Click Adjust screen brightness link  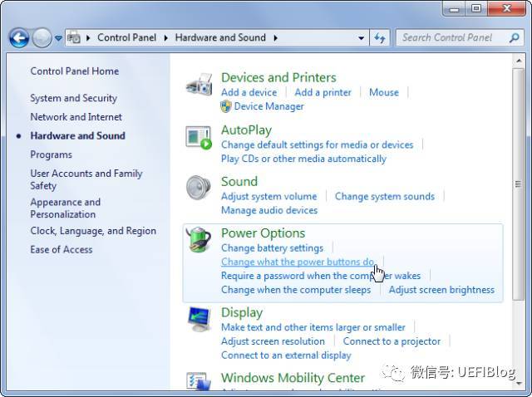pyautogui.click(x=441, y=290)
